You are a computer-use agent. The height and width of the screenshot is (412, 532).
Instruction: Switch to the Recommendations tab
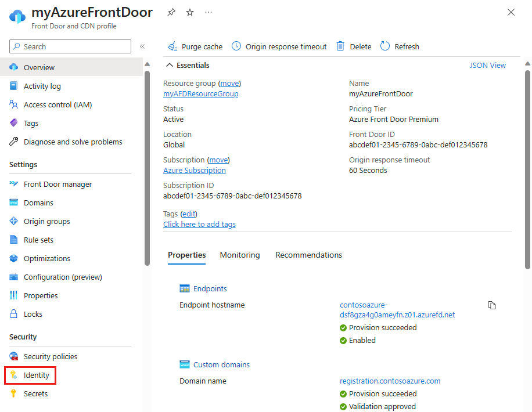pos(309,255)
